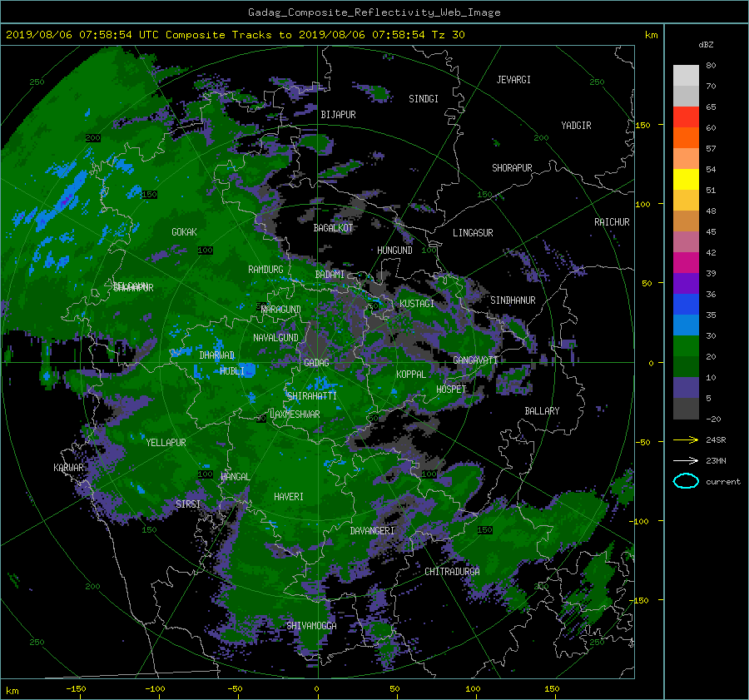Viewport: 749px width, 700px height.
Task: Click the GANGAVATI city label
Action: tap(475, 360)
